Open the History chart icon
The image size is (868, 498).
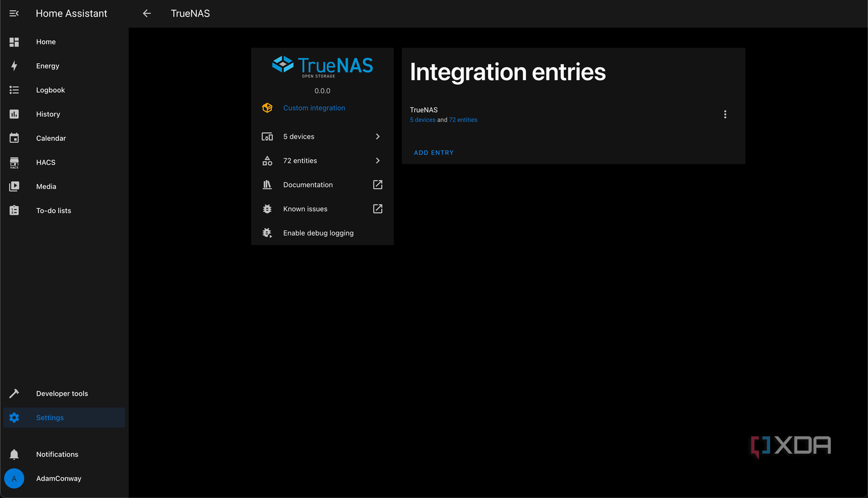coord(14,114)
